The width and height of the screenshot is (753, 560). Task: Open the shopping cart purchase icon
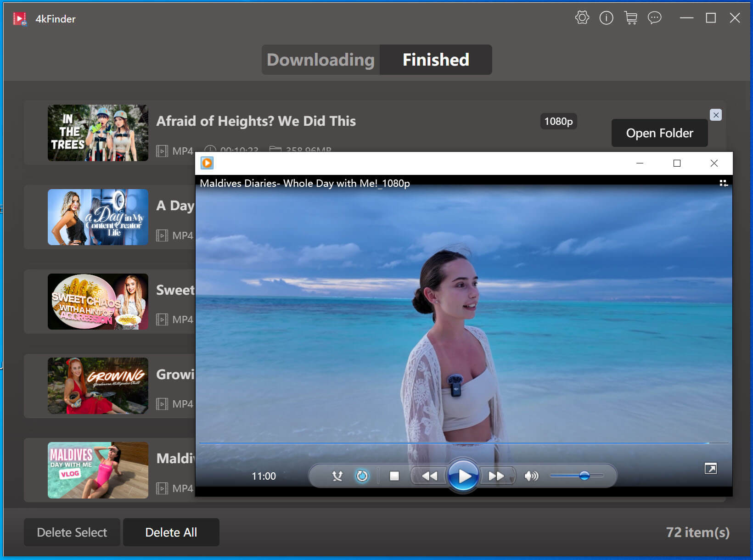[x=630, y=18]
